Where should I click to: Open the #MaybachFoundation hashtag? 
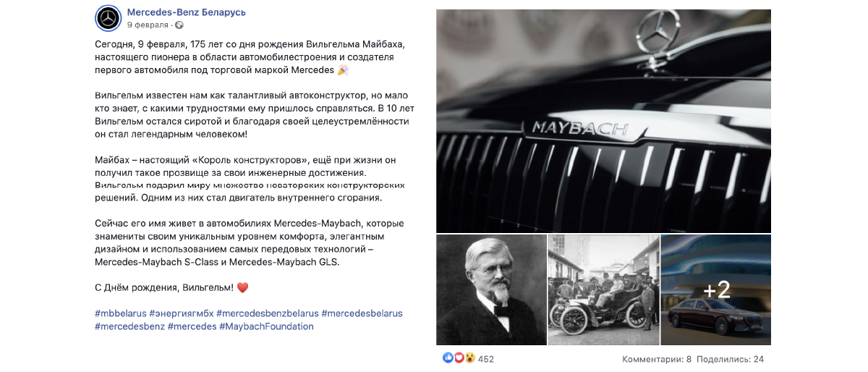coord(266,326)
